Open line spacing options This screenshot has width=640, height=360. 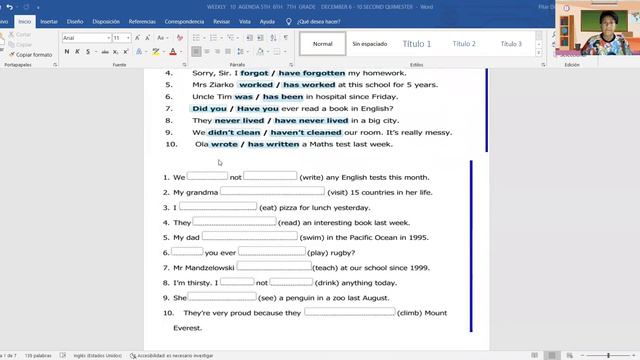pos(240,51)
